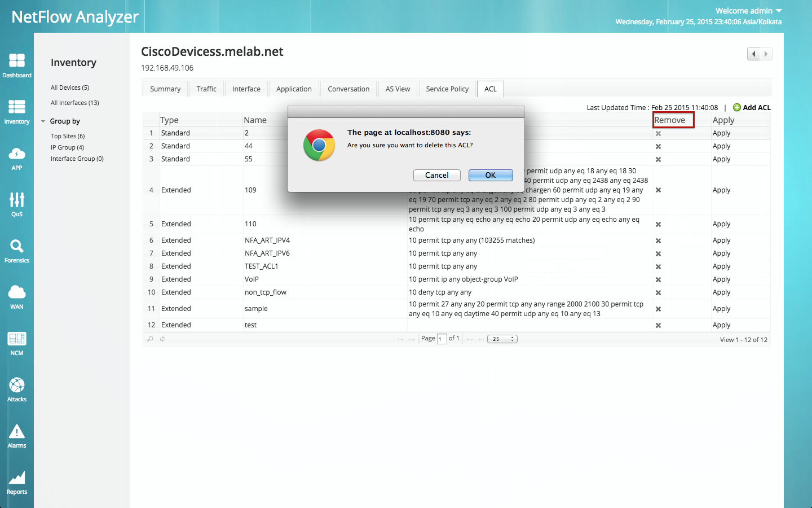Image resolution: width=812 pixels, height=508 pixels.
Task: Open Alarms from the sidebar
Action: pos(17,436)
